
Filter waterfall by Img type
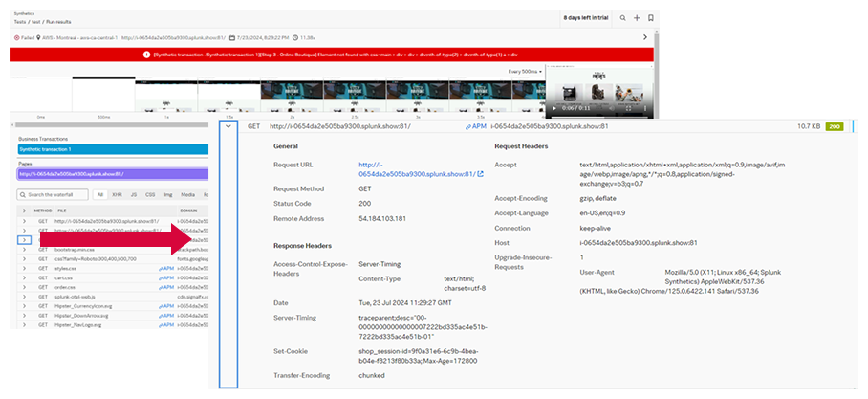click(x=169, y=194)
